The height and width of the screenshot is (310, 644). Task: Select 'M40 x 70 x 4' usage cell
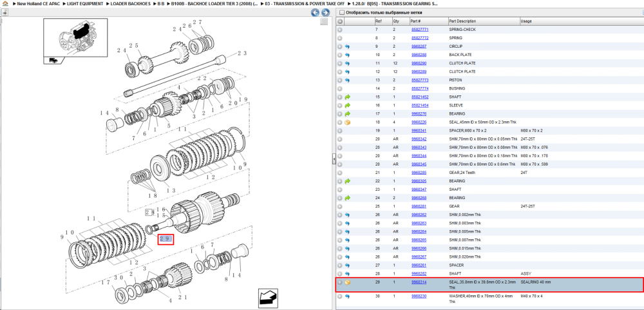531,296
